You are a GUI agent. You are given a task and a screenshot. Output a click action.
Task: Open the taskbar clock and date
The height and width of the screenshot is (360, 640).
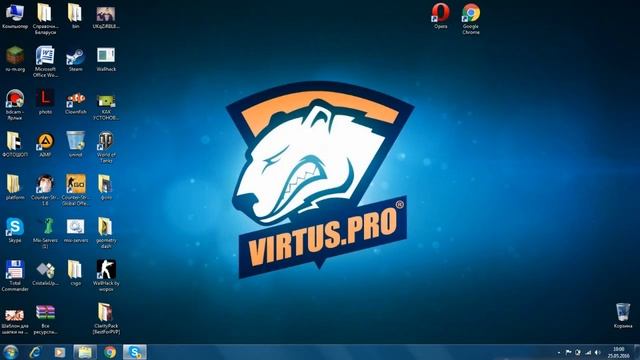point(618,352)
